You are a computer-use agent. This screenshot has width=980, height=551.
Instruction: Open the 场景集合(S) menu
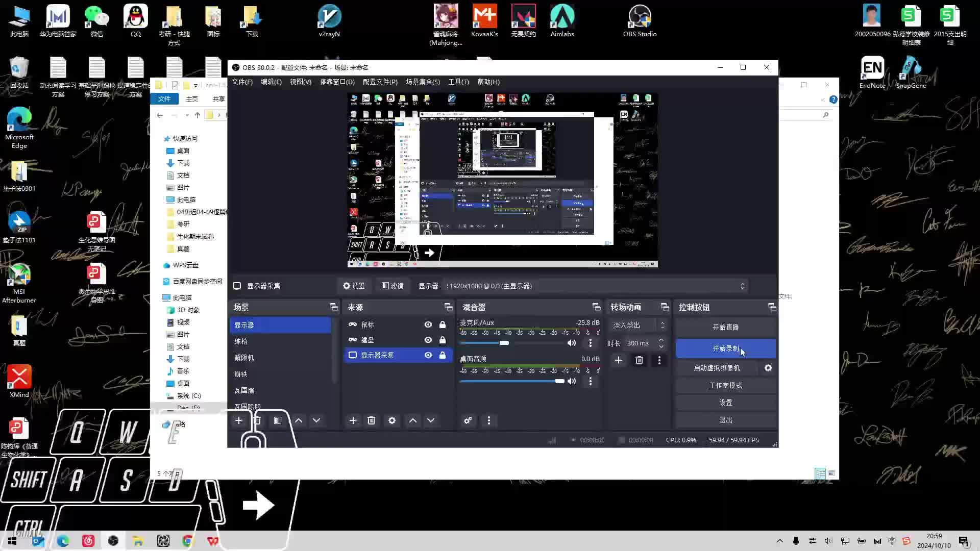(x=423, y=82)
